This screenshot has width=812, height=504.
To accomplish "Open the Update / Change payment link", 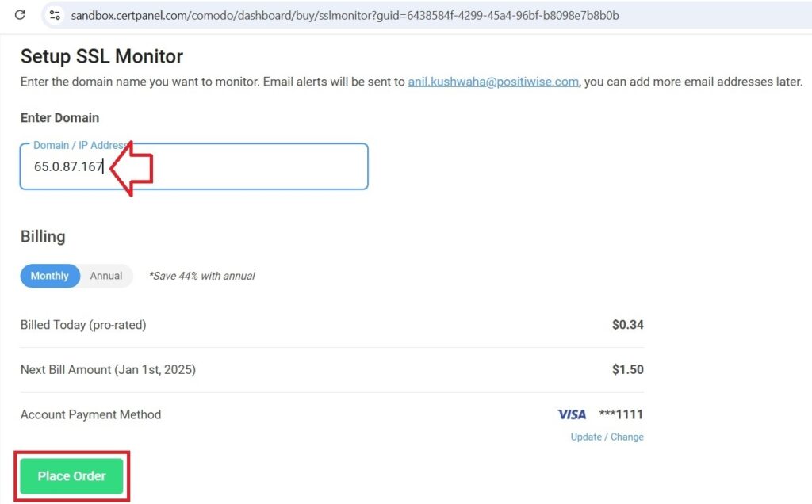I will pyautogui.click(x=607, y=437).
